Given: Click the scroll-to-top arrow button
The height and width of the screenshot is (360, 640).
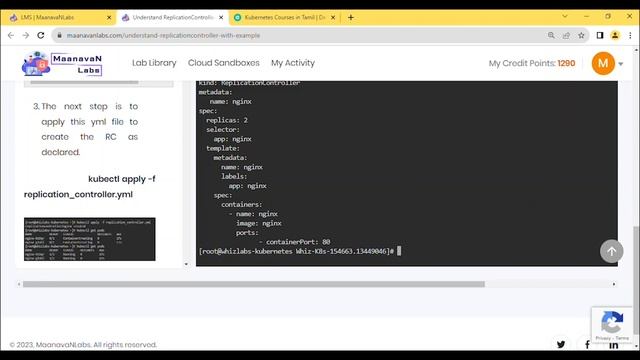Looking at the screenshot, I should [611, 251].
